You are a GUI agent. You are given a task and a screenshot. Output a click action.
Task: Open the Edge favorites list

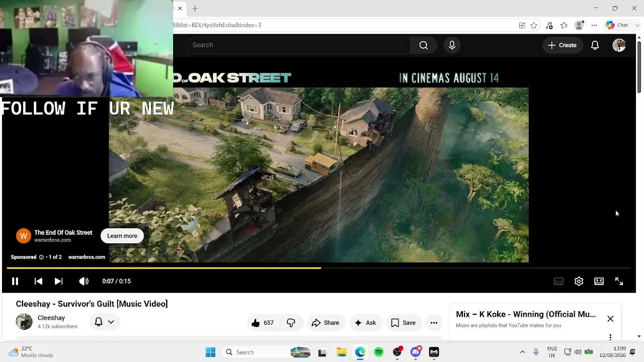pyautogui.click(x=564, y=25)
